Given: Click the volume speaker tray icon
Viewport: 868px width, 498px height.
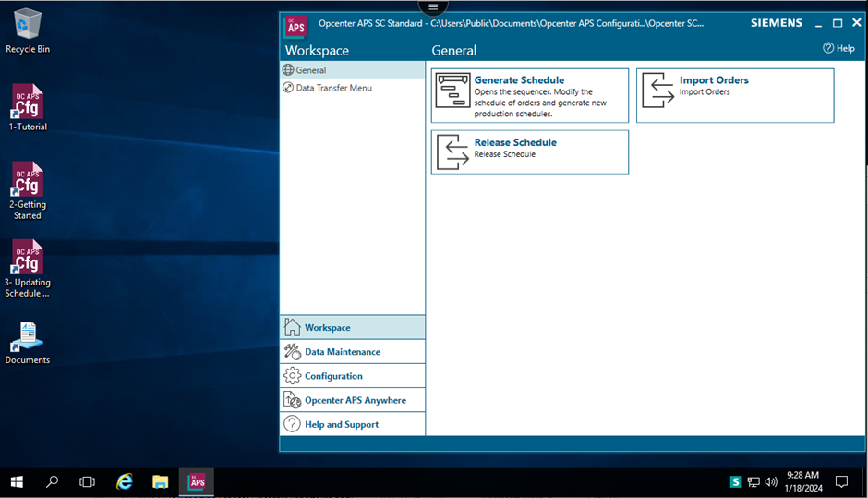Looking at the screenshot, I should (x=771, y=481).
